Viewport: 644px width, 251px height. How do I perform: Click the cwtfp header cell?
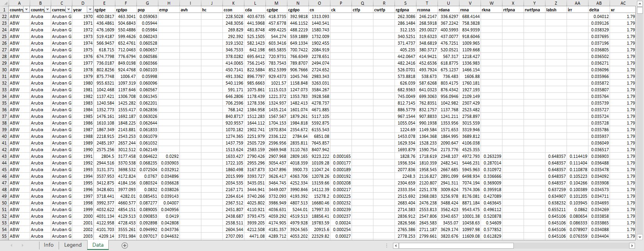[384, 10]
